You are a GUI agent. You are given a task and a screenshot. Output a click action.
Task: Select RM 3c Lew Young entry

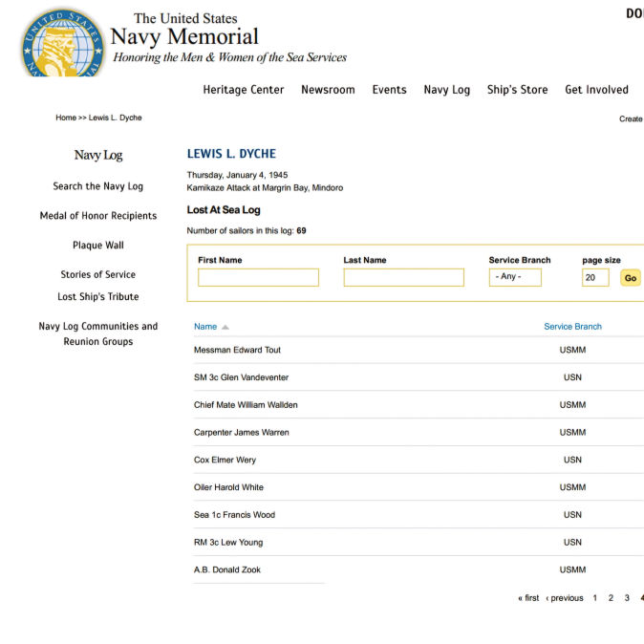point(228,543)
